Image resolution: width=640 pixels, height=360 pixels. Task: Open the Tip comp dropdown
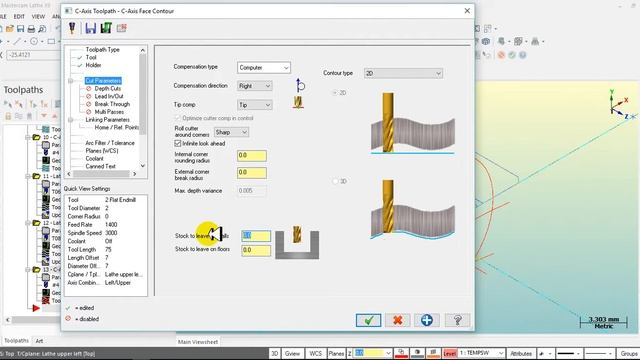tap(255, 105)
